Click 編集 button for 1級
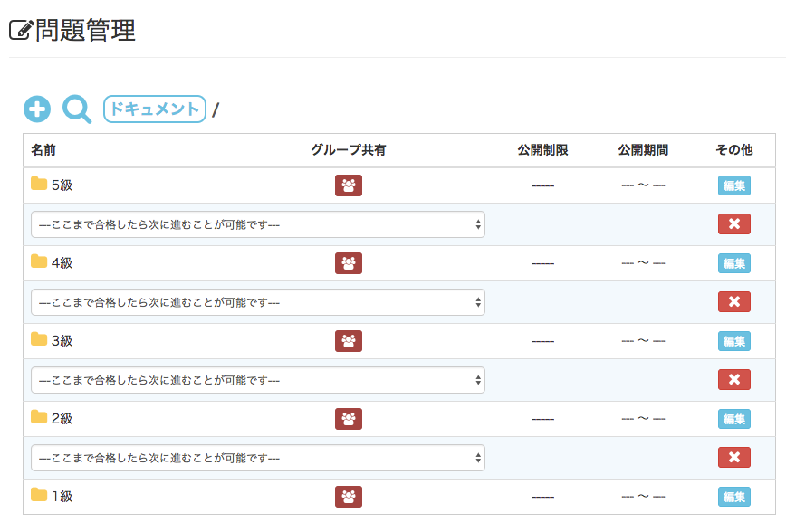 (x=733, y=497)
